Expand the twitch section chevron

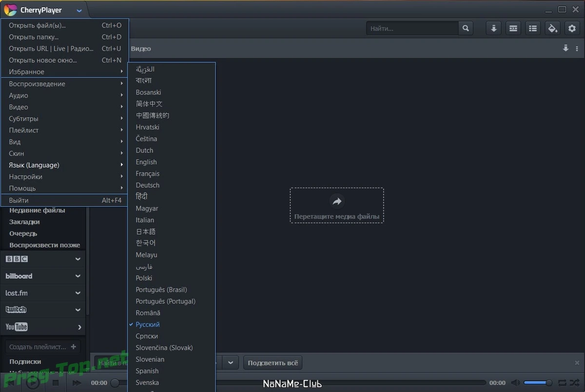(x=78, y=310)
